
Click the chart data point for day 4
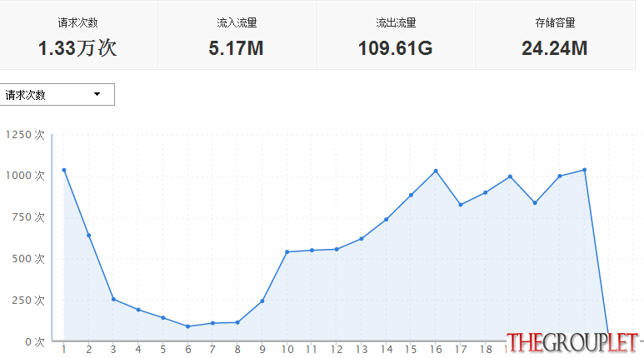(138, 310)
